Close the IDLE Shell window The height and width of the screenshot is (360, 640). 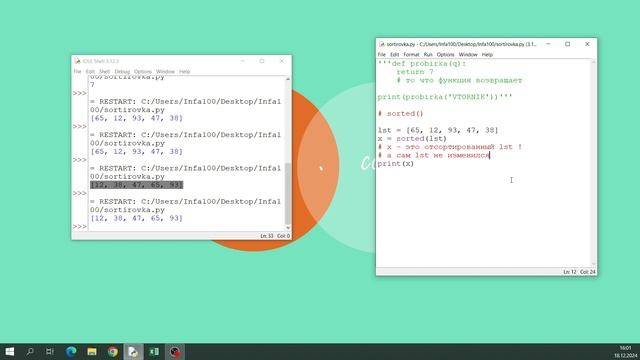pos(282,61)
